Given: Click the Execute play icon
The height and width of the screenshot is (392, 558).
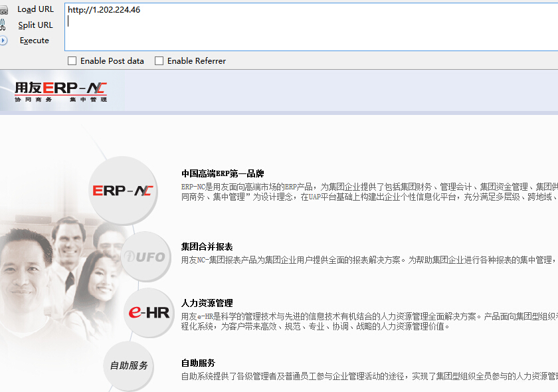Looking at the screenshot, I should point(3,41).
